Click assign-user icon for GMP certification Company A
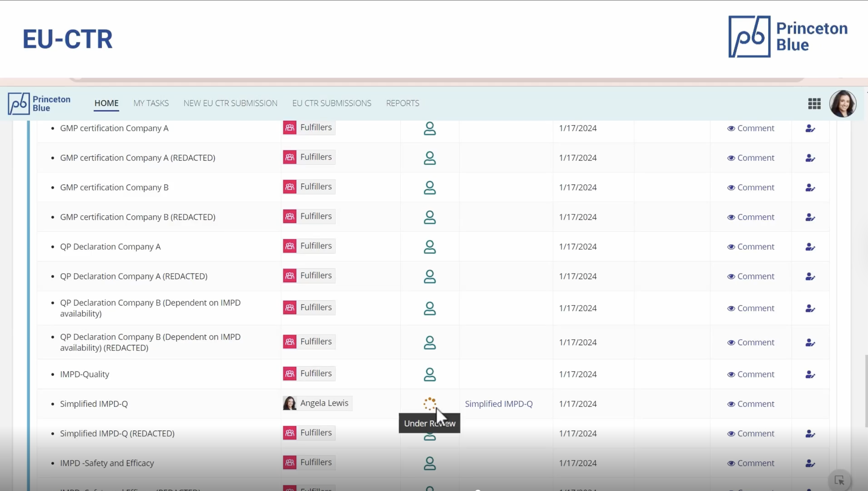Viewport: 868px width, 491px height. pos(810,129)
